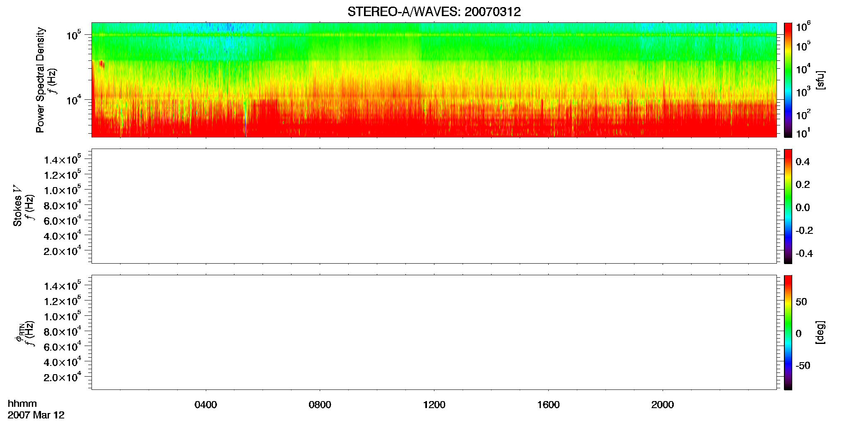Click the 10^4 frequency tick of the spectrogram axis

coord(74,99)
